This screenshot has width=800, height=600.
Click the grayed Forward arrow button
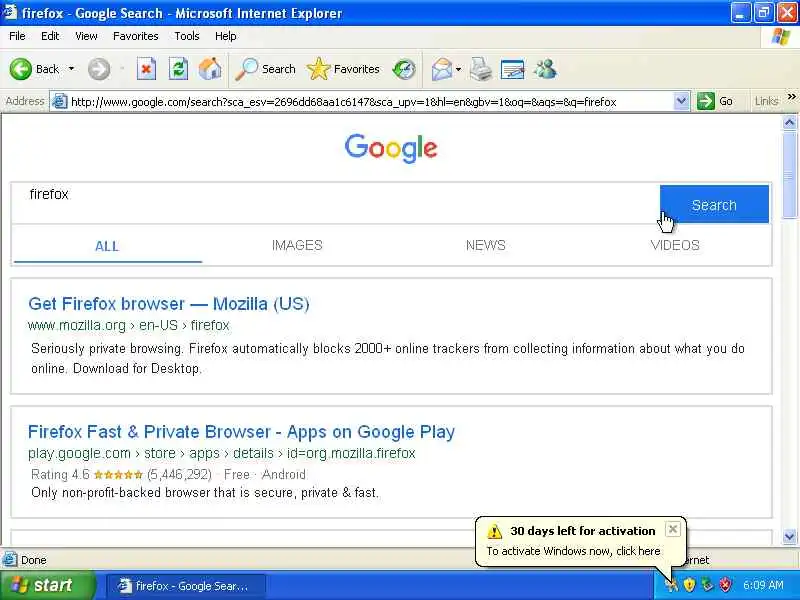tap(98, 69)
